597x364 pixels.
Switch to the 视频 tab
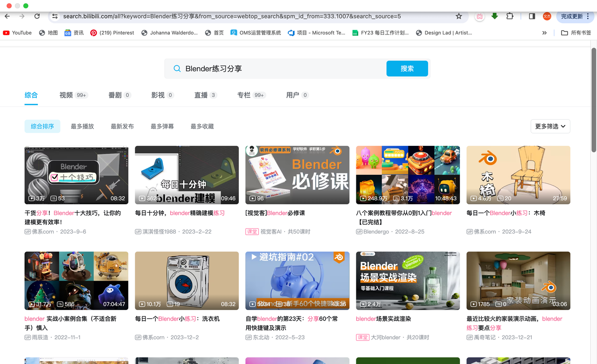click(x=74, y=95)
